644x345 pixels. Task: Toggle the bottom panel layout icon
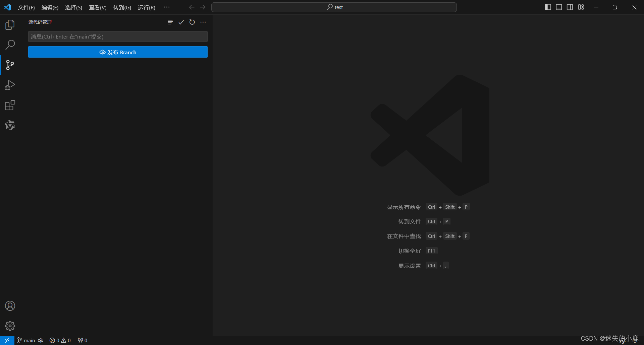(559, 7)
